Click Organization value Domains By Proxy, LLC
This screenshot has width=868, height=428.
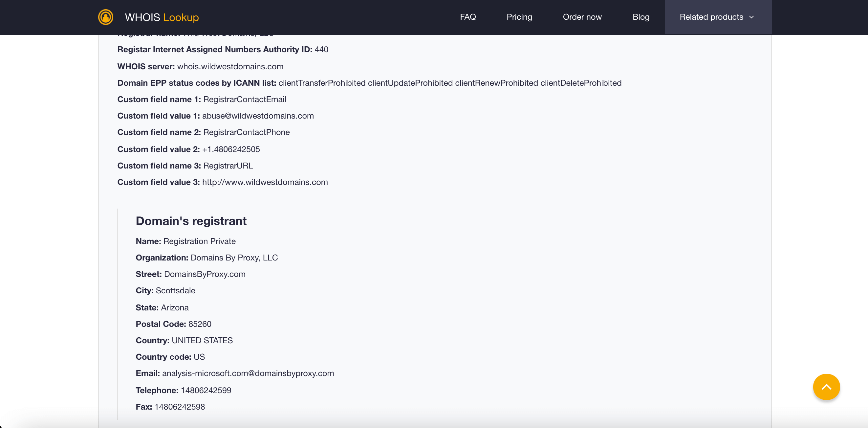point(234,258)
